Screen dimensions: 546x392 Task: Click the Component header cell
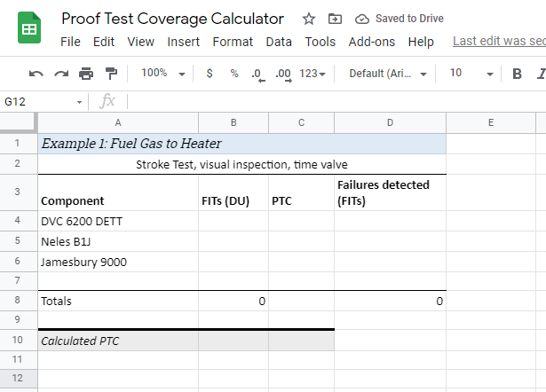(x=118, y=192)
